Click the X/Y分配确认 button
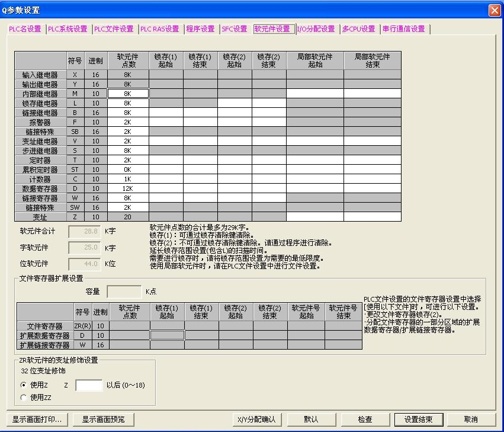The width and height of the screenshot is (504, 432). pyautogui.click(x=256, y=420)
